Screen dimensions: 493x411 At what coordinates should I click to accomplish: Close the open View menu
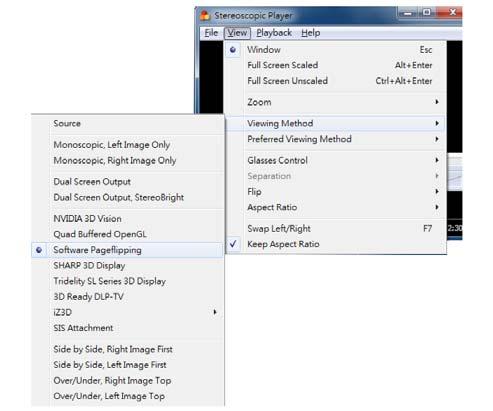point(237,33)
